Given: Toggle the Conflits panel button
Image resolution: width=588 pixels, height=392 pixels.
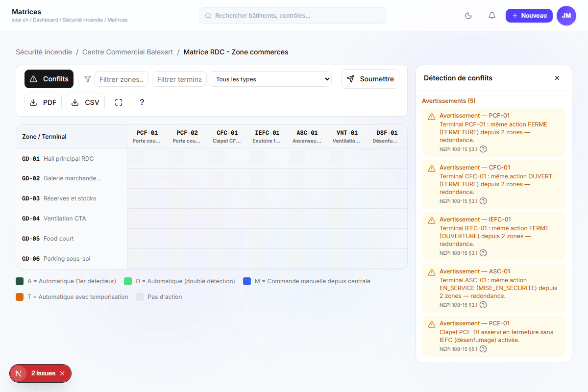Looking at the screenshot, I should [49, 79].
